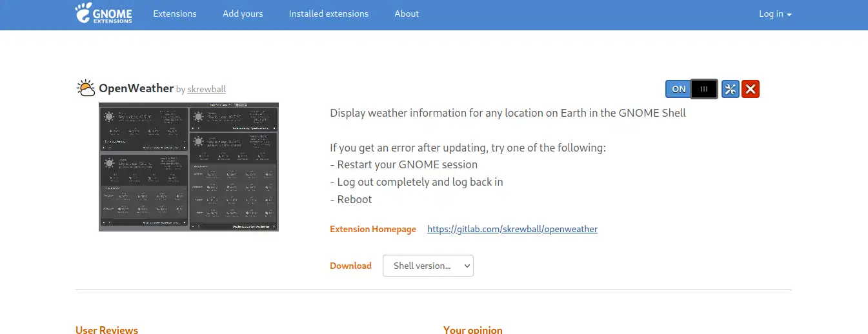Viewport: 868px width, 334px height.
Task: Click the OpenWeather sun-cloud icon
Action: 86,88
